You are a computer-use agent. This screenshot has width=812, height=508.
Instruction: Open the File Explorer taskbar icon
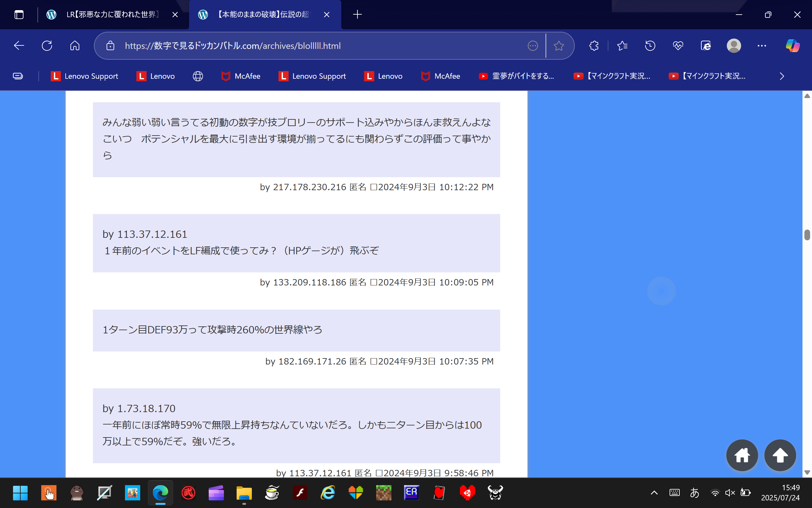[x=244, y=493]
